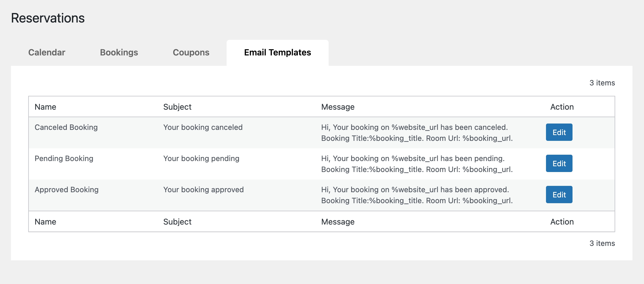Viewport: 644px width, 284px height.
Task: Click the '3 items' count above table
Action: (x=602, y=83)
